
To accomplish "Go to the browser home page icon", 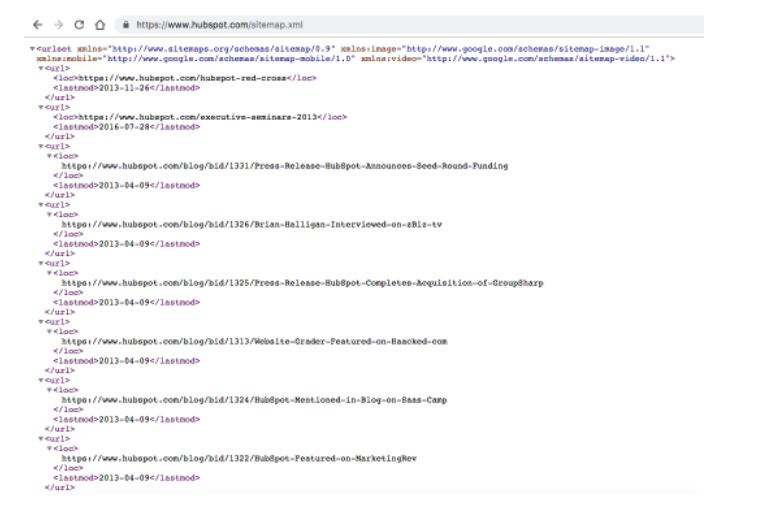I will [x=100, y=24].
